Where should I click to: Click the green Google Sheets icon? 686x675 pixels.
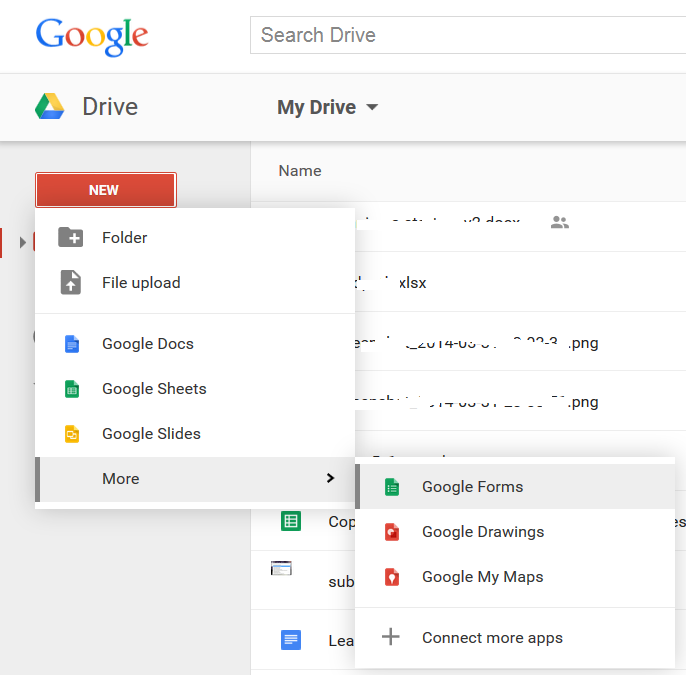[72, 389]
